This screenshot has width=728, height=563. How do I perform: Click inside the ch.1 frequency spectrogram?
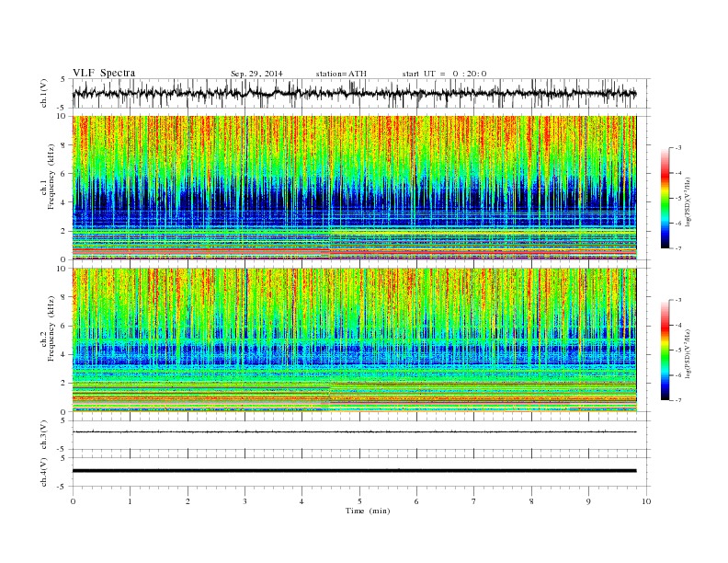click(354, 188)
